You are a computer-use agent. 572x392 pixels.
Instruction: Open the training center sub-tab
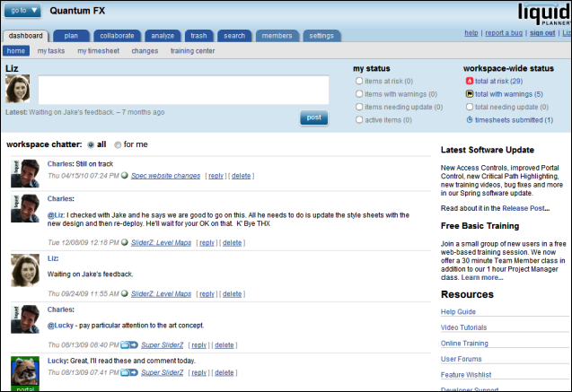pos(192,50)
